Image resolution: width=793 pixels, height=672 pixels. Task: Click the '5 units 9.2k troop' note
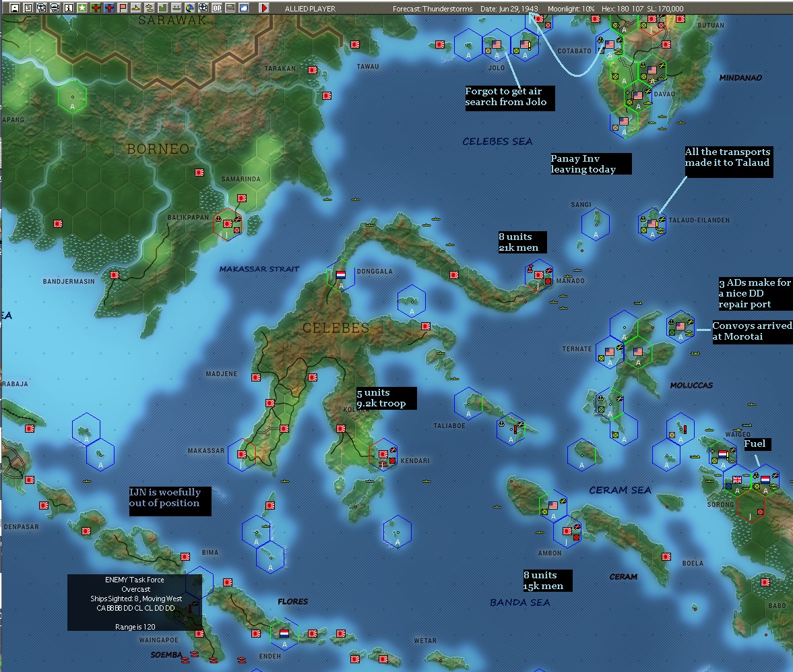pyautogui.click(x=386, y=398)
